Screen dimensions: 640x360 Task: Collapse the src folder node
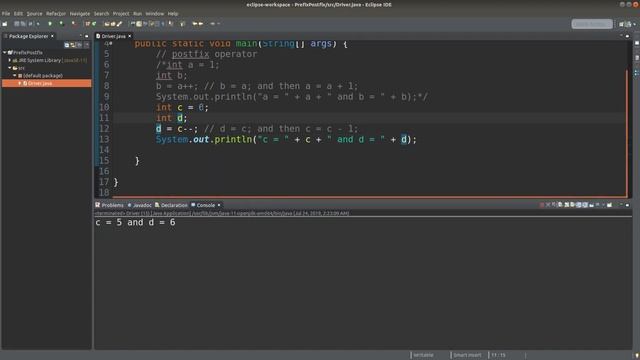(x=10, y=68)
